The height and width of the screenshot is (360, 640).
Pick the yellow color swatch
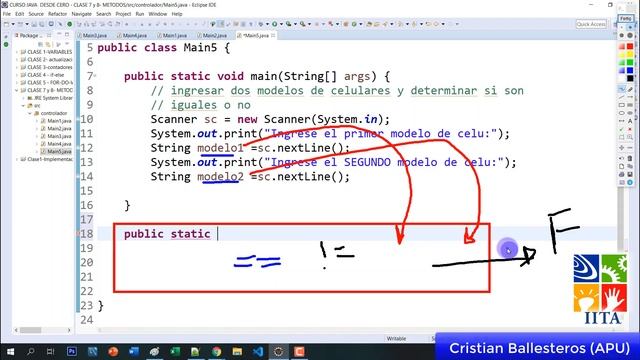point(630,54)
